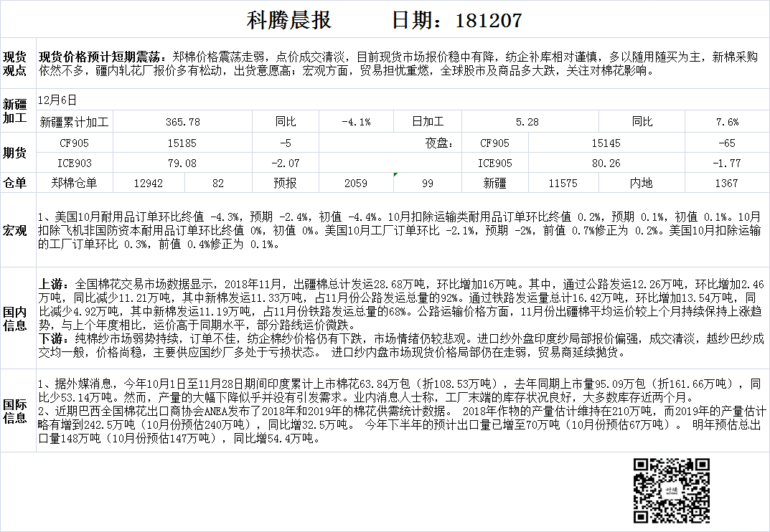This screenshot has height=532, width=770.
Task: Select the 新疆 warehouse value 11575
Action: (x=563, y=183)
